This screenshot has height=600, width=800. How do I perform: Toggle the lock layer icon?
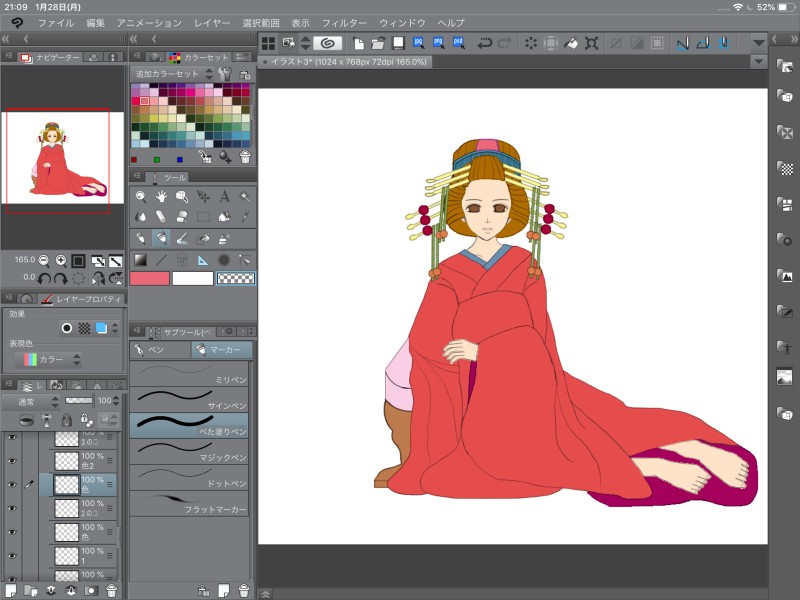66,420
